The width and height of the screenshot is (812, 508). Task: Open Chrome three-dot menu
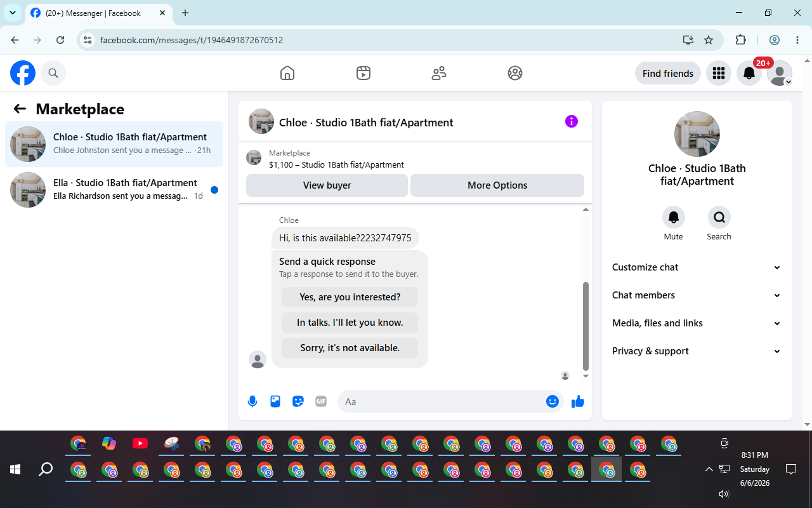tap(797, 40)
